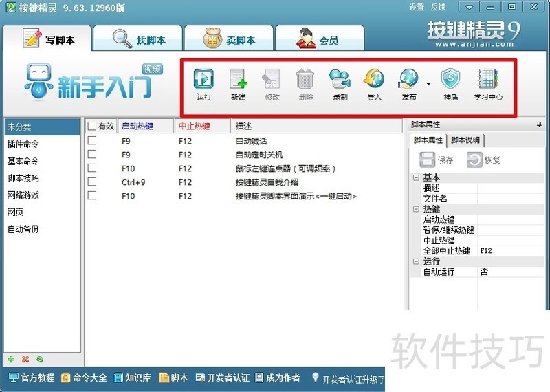550x392 pixels.
Task: Select the 自动喊话 script description
Action: click(251, 141)
